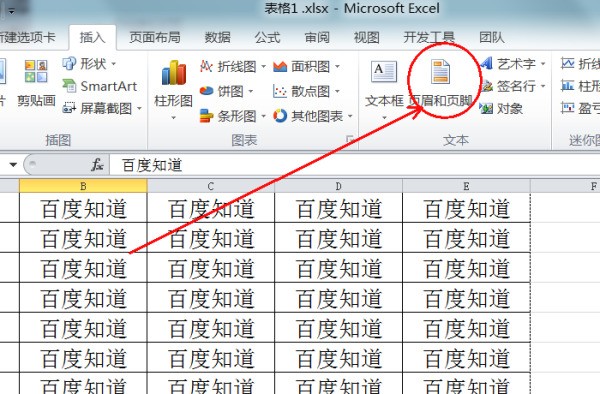Select column C header
Image resolution: width=600 pixels, height=394 pixels.
[211, 186]
